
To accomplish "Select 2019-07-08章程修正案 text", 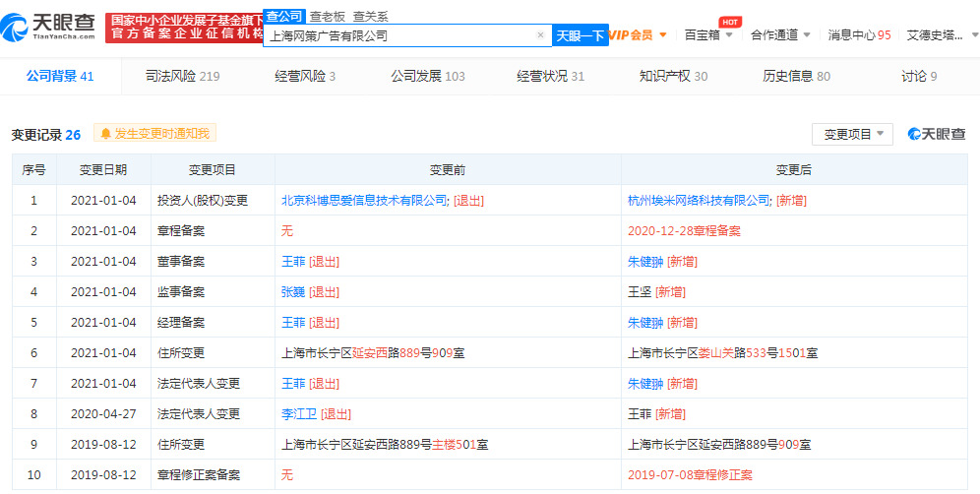I will [690, 476].
